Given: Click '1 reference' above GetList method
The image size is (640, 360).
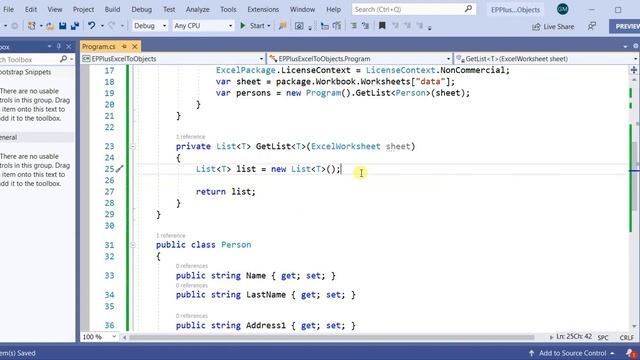Looking at the screenshot, I should [x=191, y=137].
